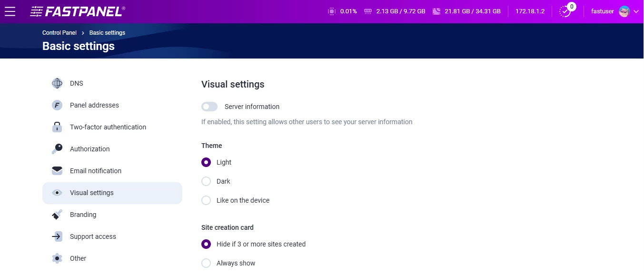644x275 pixels.
Task: Choose 'Like on the device' theme option
Action: 206,200
